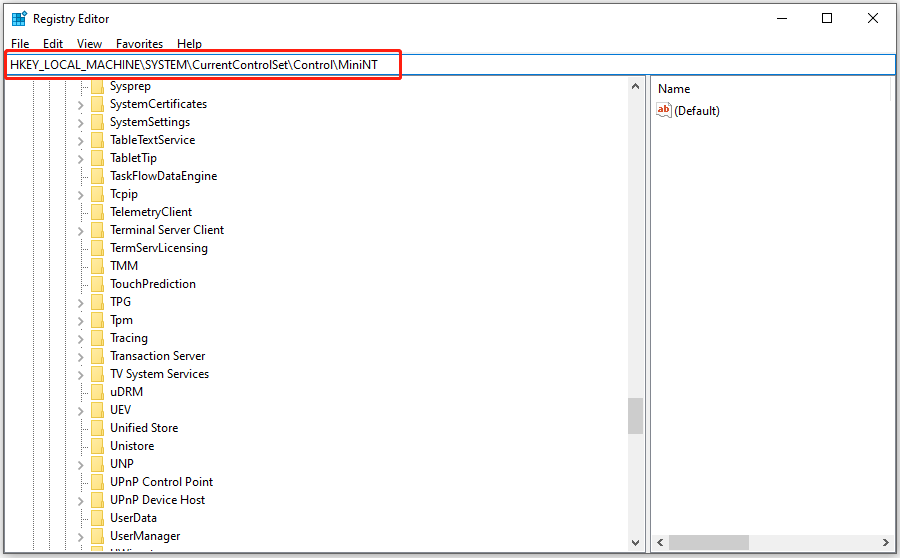Select the Unistore folder icon
The height and width of the screenshot is (558, 900).
tap(98, 446)
